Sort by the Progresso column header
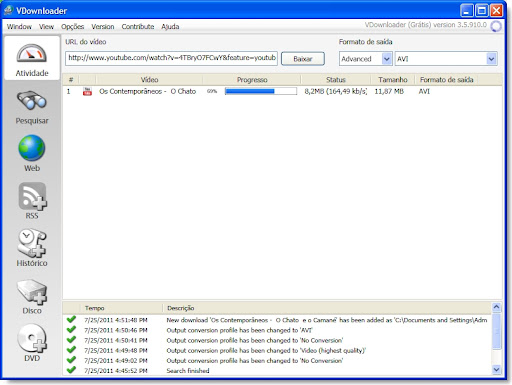 (252, 80)
